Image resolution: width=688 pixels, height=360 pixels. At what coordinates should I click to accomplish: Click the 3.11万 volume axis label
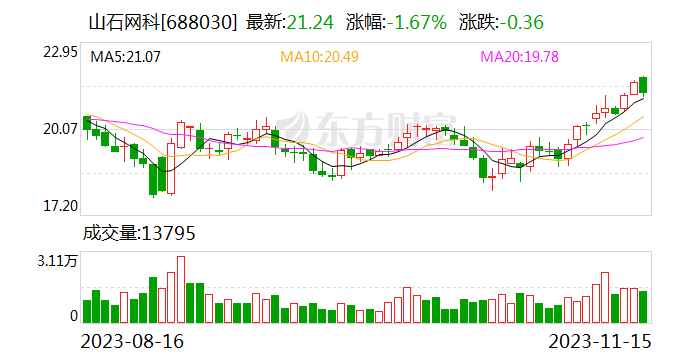(57, 261)
